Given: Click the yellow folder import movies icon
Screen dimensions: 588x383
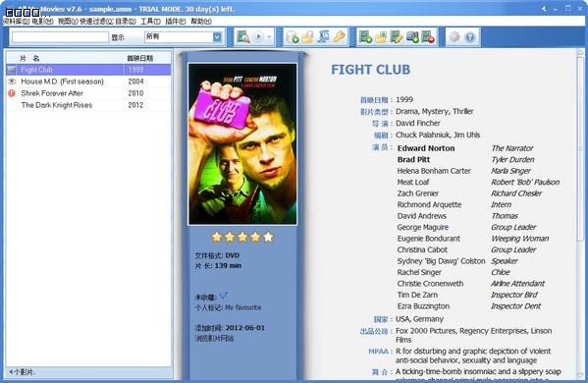Looking at the screenshot, I should tap(381, 36).
